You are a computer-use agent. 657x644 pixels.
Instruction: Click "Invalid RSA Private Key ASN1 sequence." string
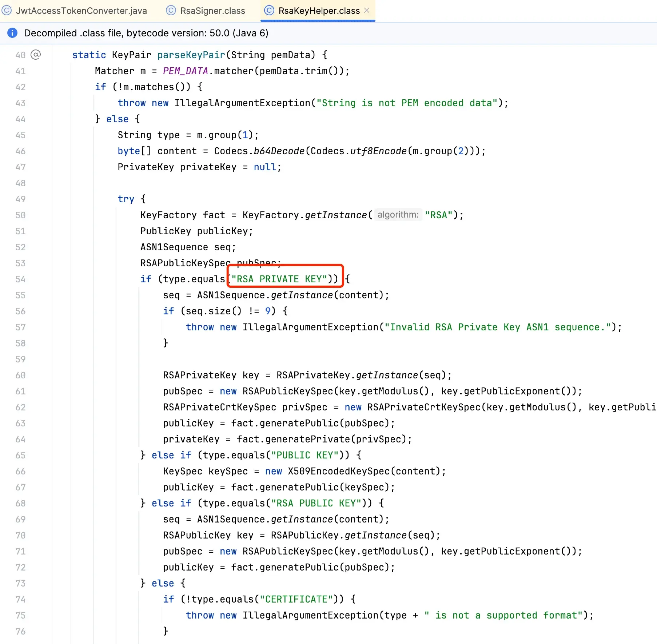point(498,327)
